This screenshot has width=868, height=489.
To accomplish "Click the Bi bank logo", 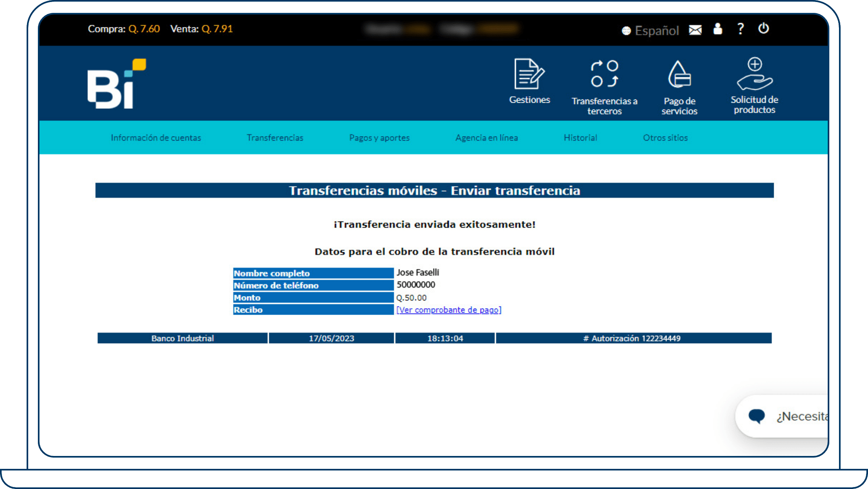I will click(x=117, y=83).
